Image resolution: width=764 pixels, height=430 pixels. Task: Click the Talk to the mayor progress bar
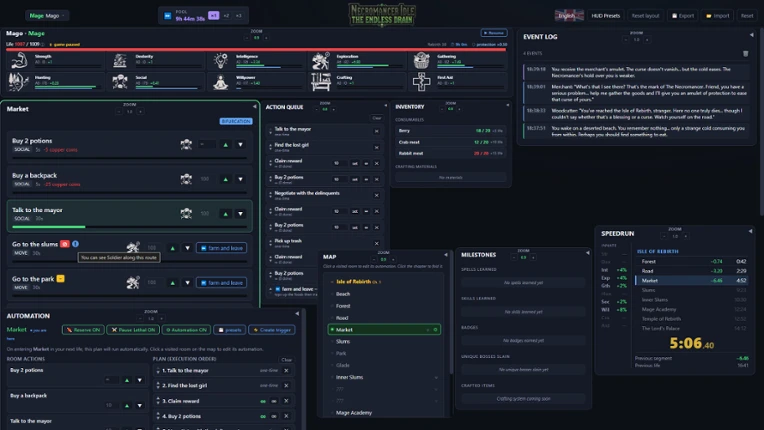point(129,226)
